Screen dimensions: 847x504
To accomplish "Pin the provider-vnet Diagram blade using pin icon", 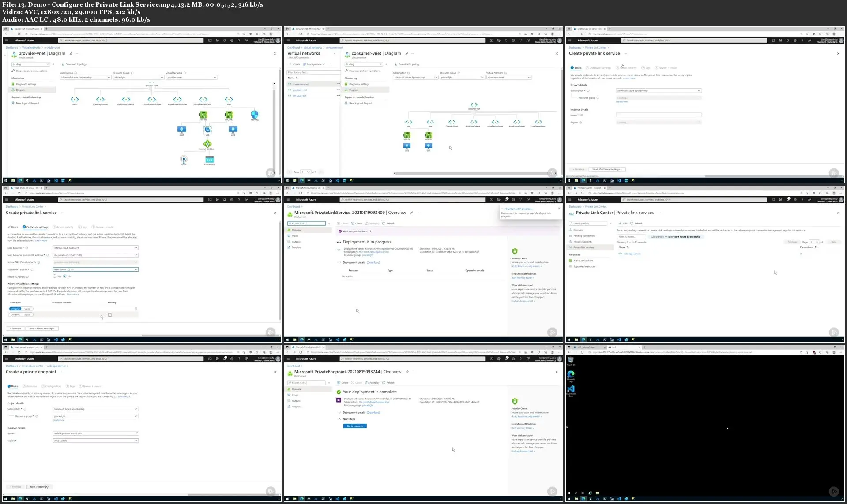I will (71, 53).
